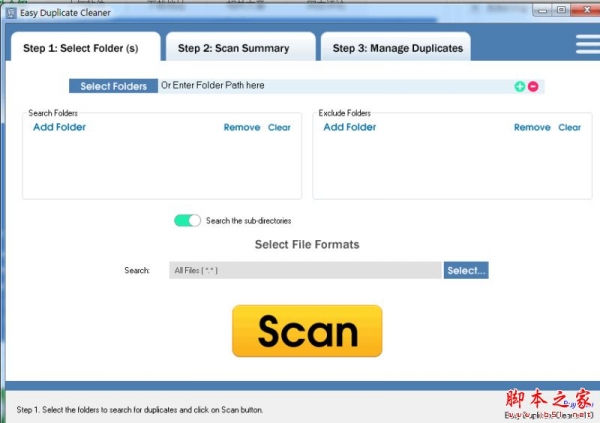Click the folder path input field
Screen dimensions: 600x423
[335, 86]
